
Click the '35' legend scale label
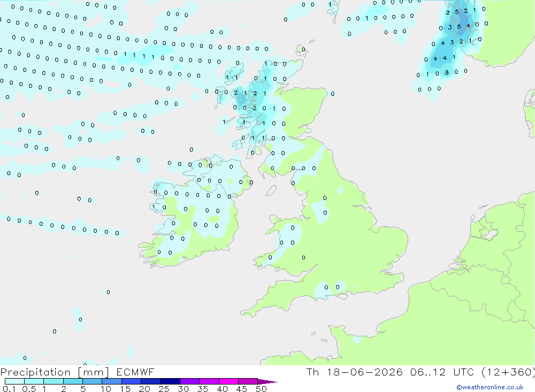pyautogui.click(x=203, y=389)
